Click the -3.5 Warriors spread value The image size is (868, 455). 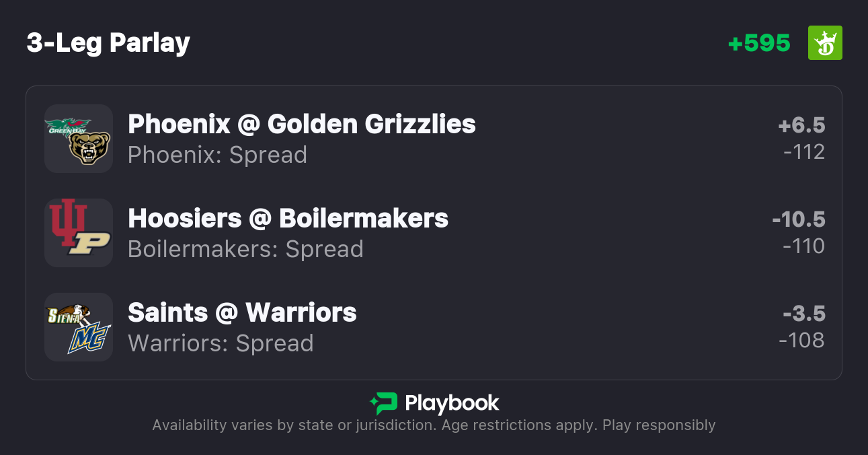pyautogui.click(x=803, y=314)
